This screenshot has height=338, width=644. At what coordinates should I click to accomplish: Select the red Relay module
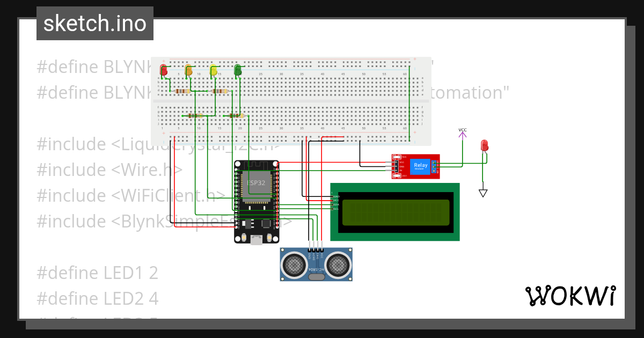(420, 165)
